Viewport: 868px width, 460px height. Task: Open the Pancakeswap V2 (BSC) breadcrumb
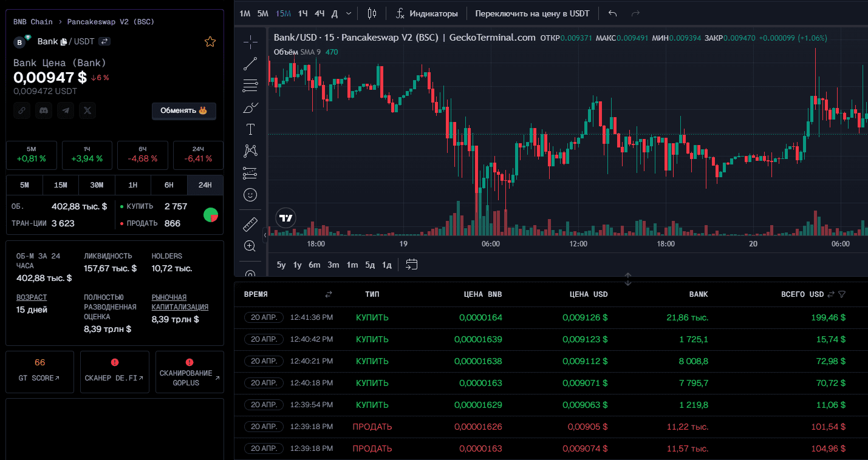tap(111, 22)
